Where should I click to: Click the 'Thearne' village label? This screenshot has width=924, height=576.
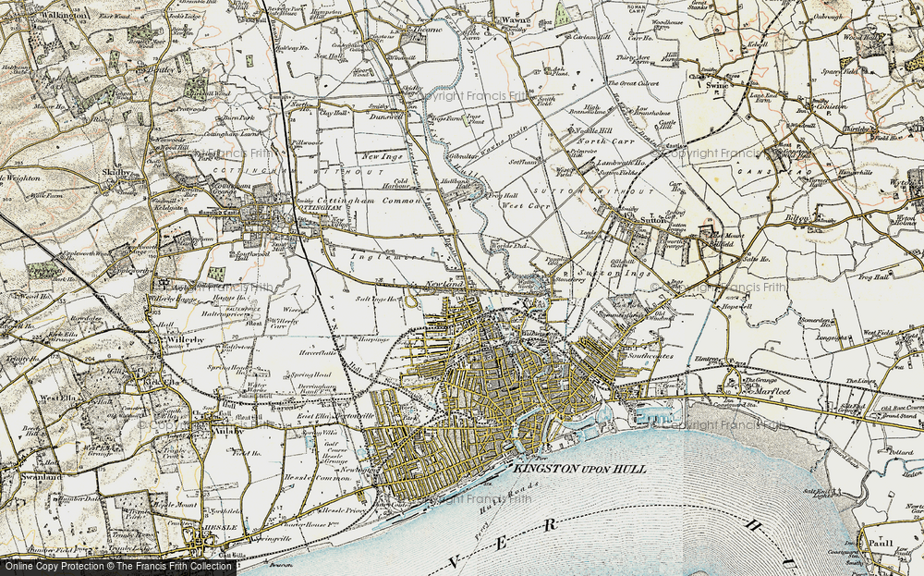pos(427,29)
